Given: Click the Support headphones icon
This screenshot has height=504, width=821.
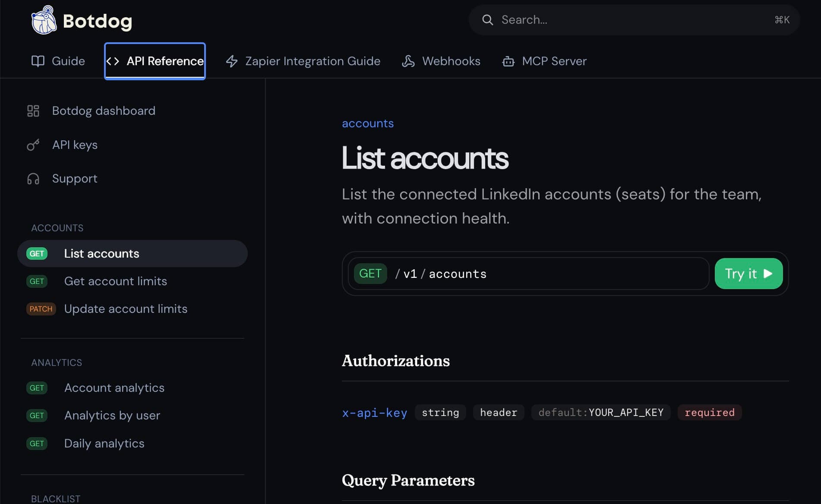Looking at the screenshot, I should point(33,179).
